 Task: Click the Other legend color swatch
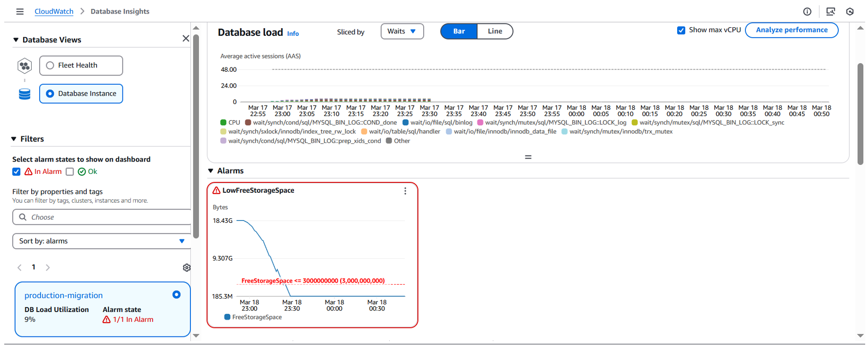click(x=389, y=141)
